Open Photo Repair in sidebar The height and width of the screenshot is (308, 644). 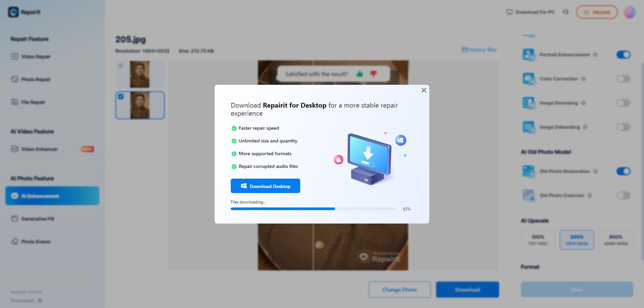point(52,79)
